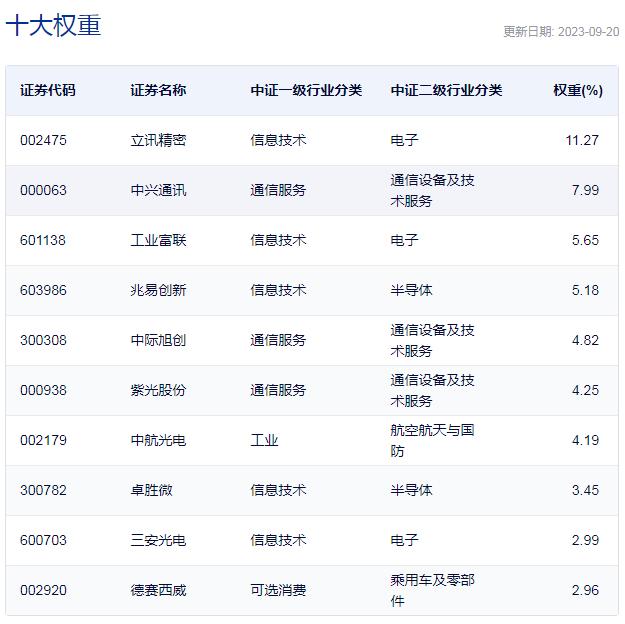Click weight value 5.65
The image size is (625, 624).
[585, 240]
